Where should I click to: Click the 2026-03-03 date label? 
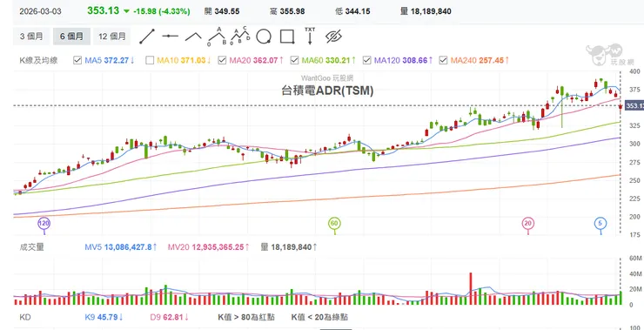tap(40, 11)
